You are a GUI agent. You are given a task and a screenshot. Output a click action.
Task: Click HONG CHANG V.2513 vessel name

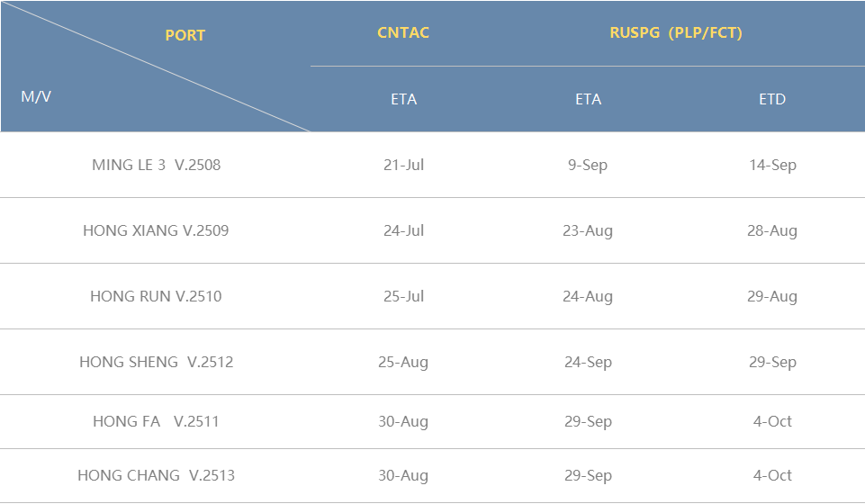[x=156, y=475]
